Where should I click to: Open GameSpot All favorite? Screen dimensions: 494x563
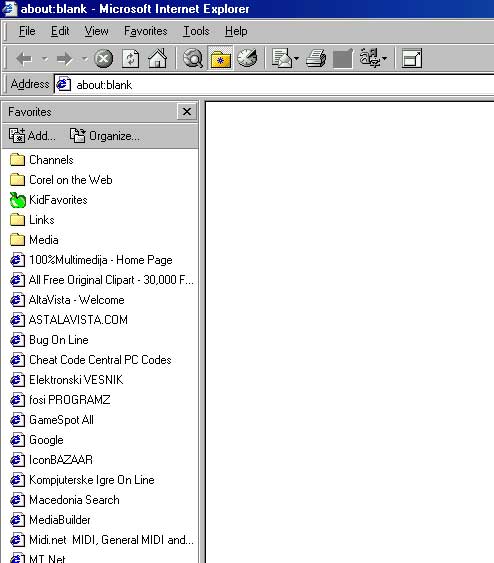[x=52, y=420]
